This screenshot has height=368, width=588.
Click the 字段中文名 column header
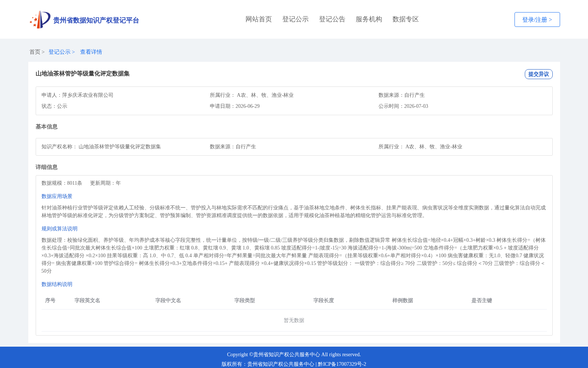(168, 300)
